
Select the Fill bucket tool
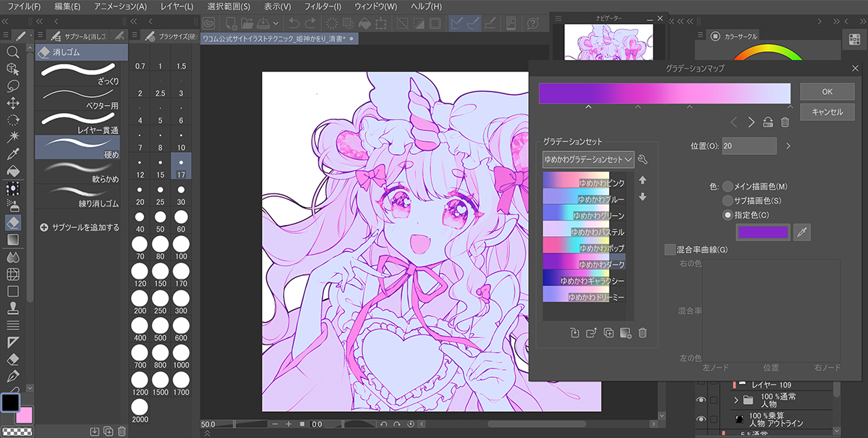click(12, 171)
